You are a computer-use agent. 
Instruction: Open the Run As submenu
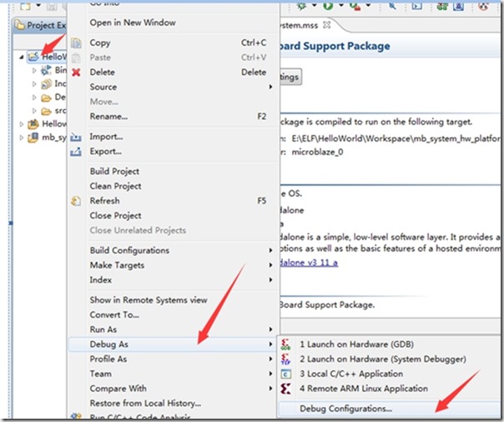(104, 329)
